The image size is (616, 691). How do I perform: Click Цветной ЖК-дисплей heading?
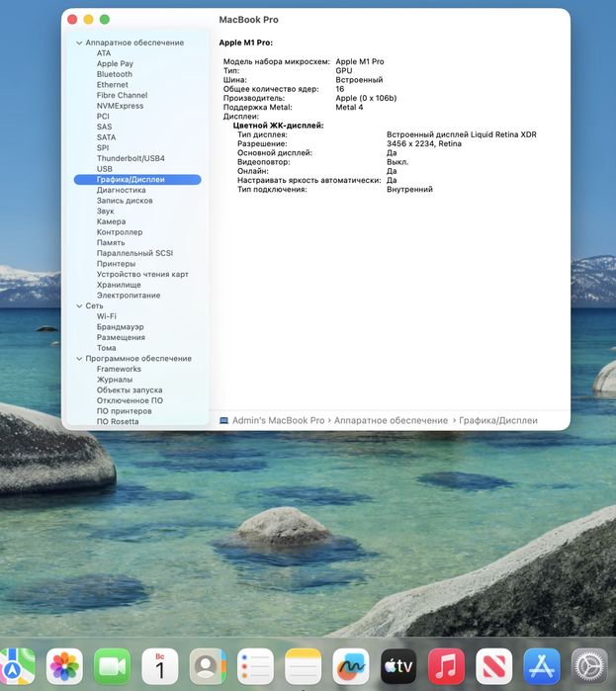(x=278, y=126)
